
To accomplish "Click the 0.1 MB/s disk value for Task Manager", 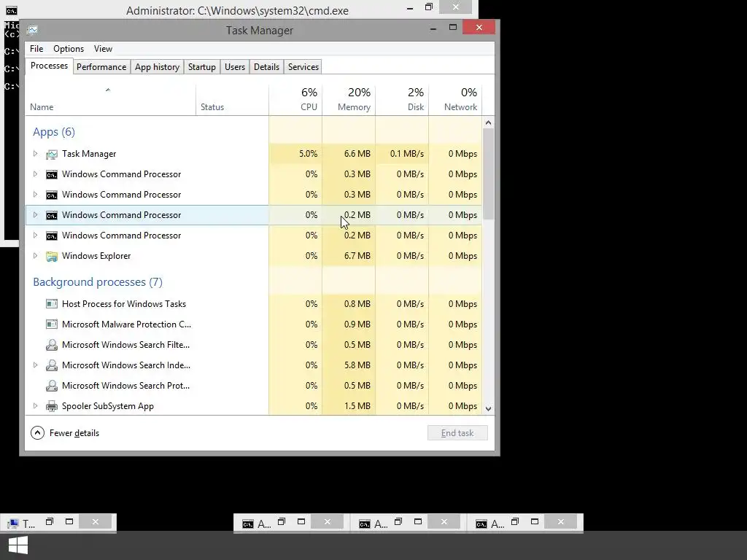I will [407, 154].
